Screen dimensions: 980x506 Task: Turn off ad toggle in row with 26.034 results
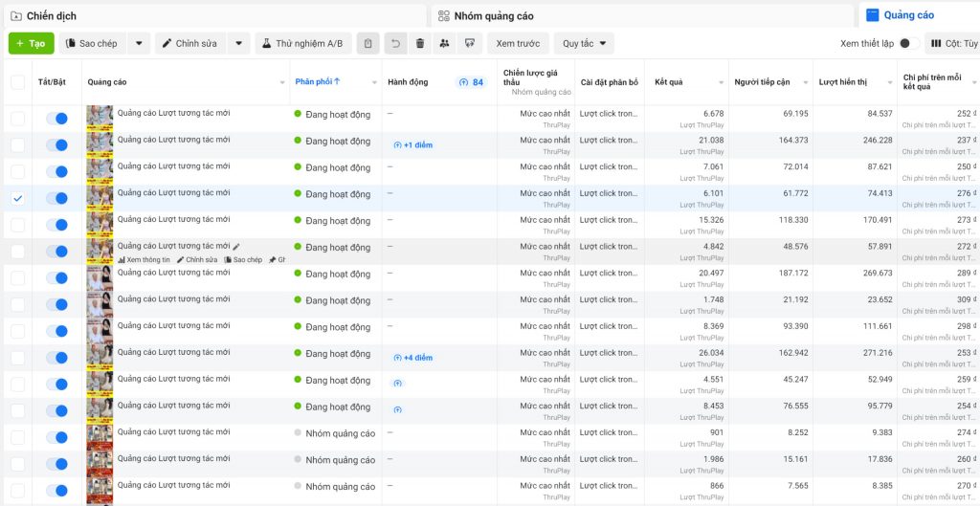click(56, 358)
